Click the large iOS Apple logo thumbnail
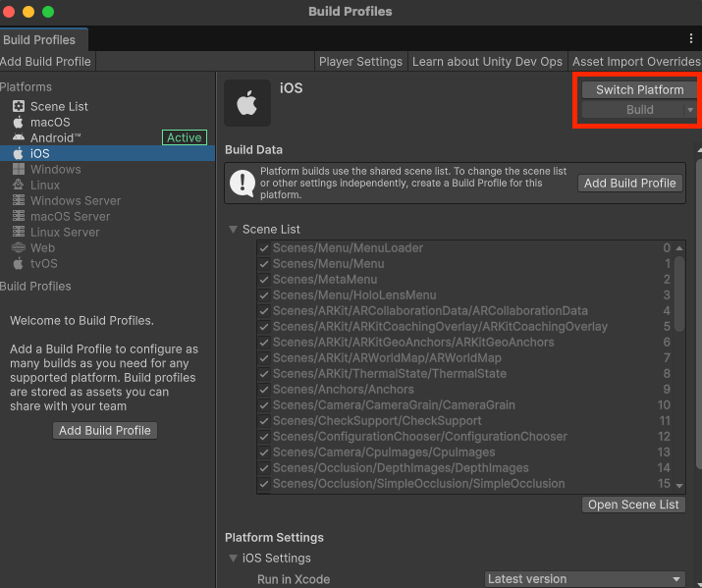This screenshot has height=588, width=702. click(x=247, y=103)
